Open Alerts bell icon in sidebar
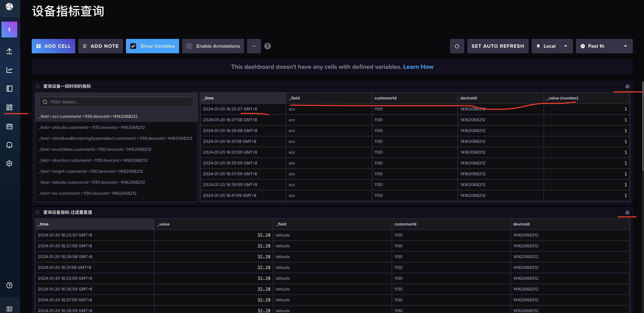 coord(9,145)
